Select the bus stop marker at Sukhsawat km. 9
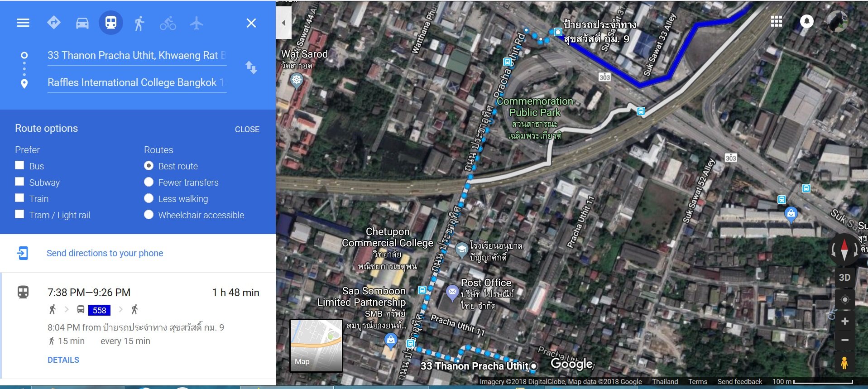The width and height of the screenshot is (868, 389). tap(558, 32)
